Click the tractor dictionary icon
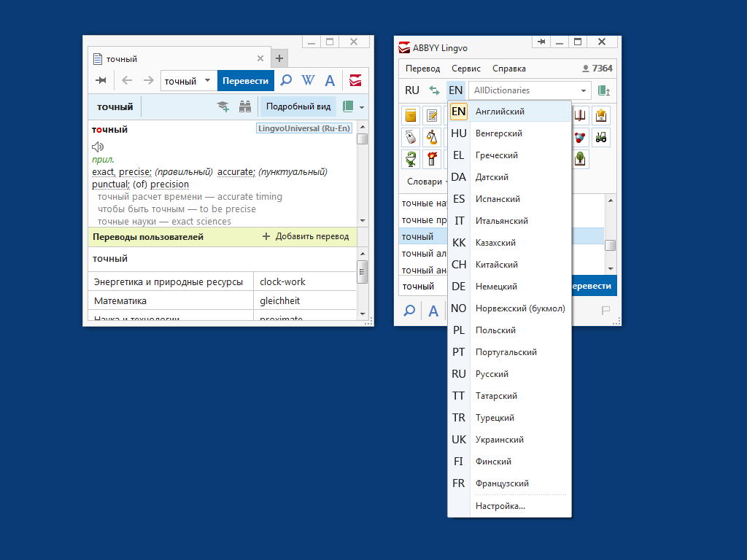Image resolution: width=747 pixels, height=560 pixels. [x=601, y=137]
